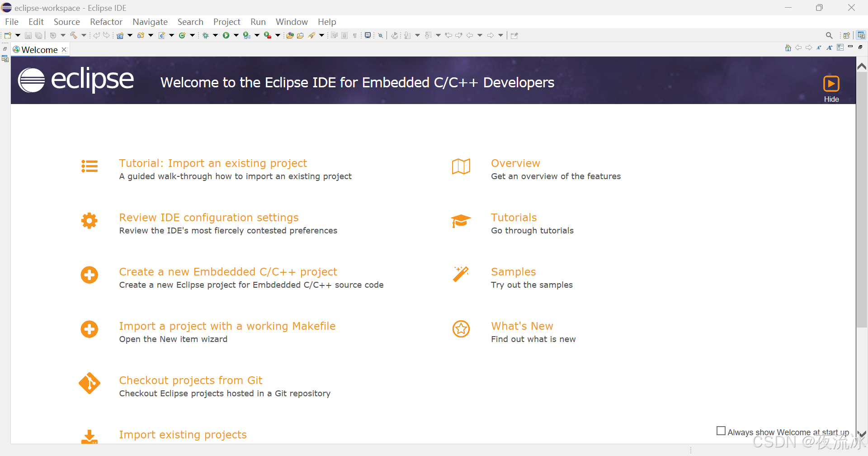Click the New Source File icon

point(161,35)
